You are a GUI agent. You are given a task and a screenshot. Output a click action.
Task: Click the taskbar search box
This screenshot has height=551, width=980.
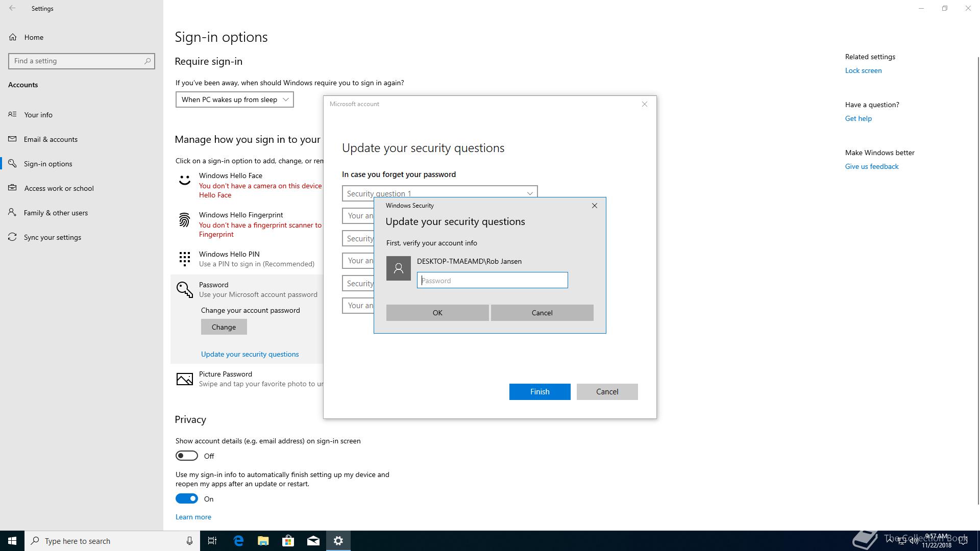tap(112, 541)
